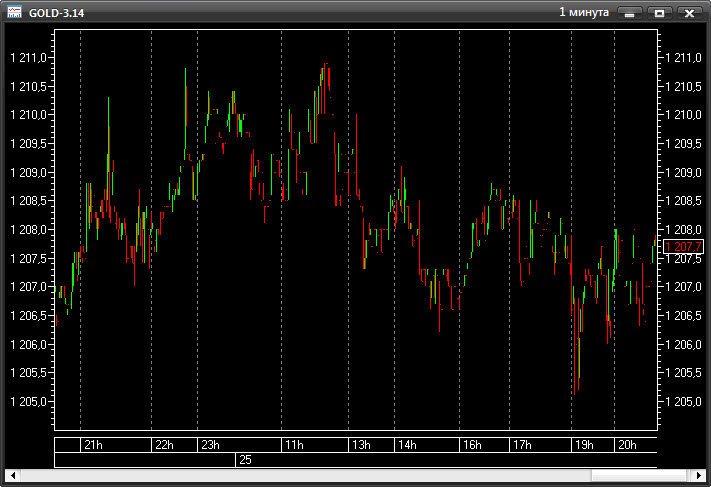Screen dimensions: 711x487
Task: Click right price axis label 1 208,0
Action: pyautogui.click(x=683, y=229)
